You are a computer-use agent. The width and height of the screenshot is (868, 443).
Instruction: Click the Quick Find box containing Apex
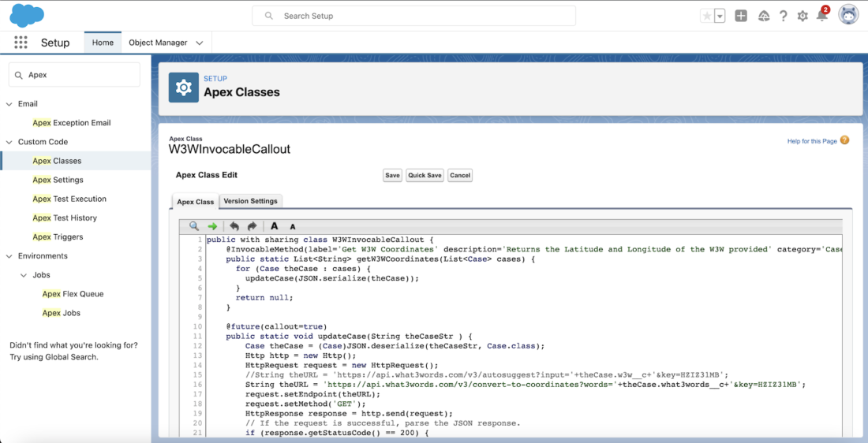click(74, 75)
